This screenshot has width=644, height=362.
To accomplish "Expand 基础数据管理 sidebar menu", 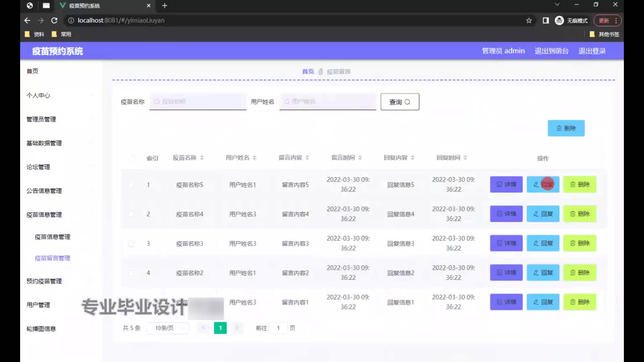I will pyautogui.click(x=44, y=143).
